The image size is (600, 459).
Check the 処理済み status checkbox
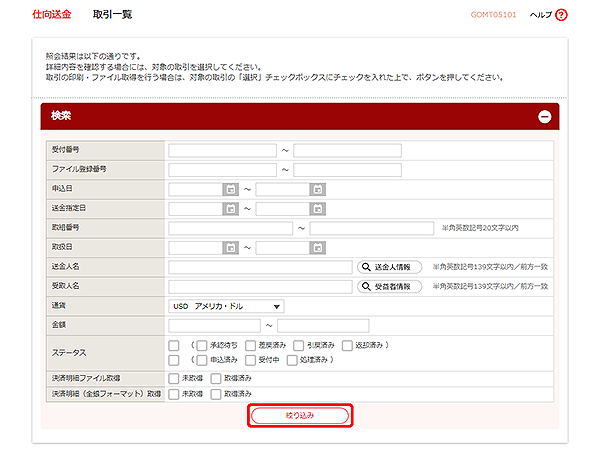tap(292, 360)
